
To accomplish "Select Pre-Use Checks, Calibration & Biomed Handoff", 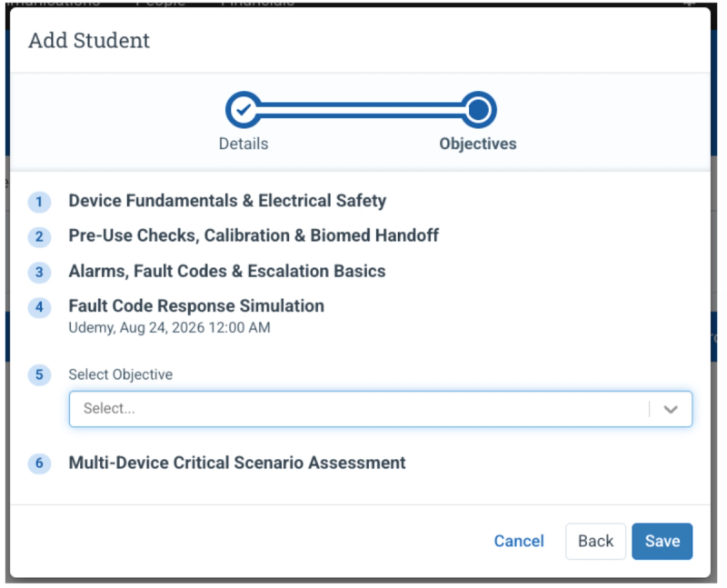I will [254, 235].
